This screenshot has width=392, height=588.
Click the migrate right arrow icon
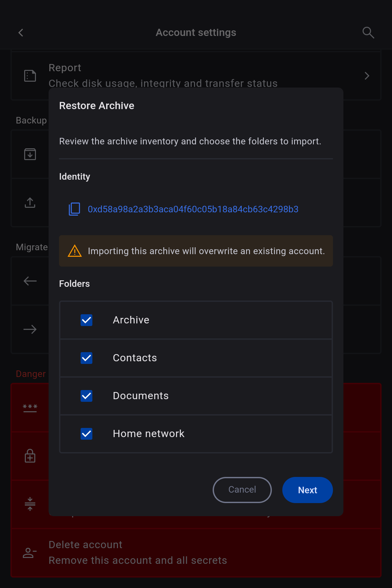click(x=30, y=329)
